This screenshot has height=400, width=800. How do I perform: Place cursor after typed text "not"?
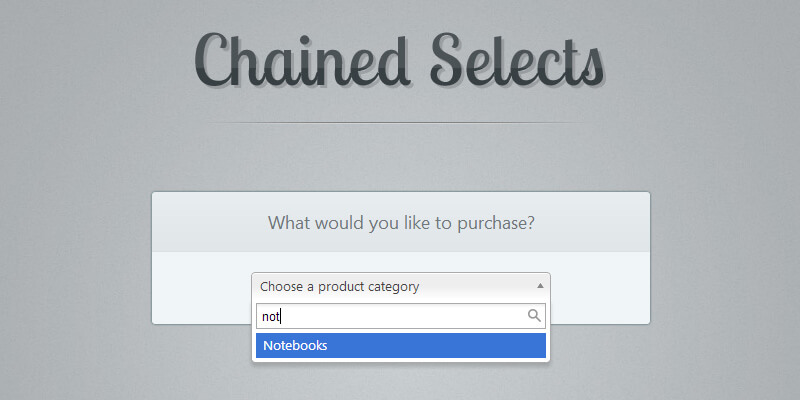click(x=282, y=316)
